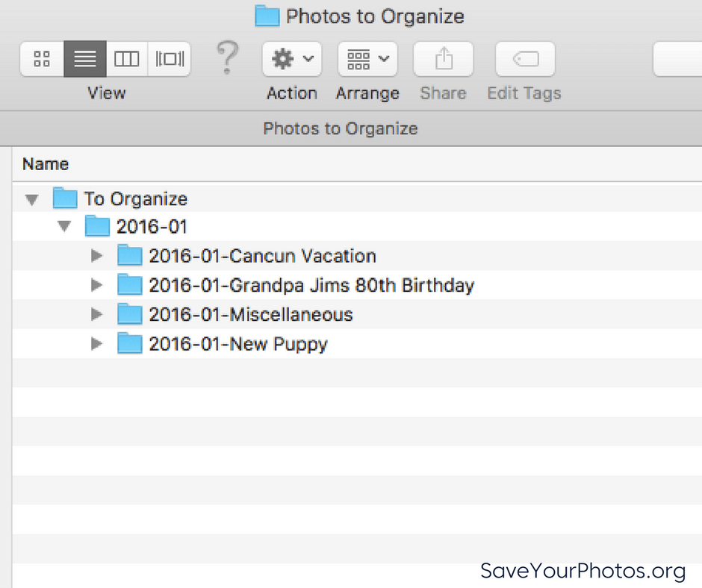Switch to icon view in the toolbar

point(41,59)
